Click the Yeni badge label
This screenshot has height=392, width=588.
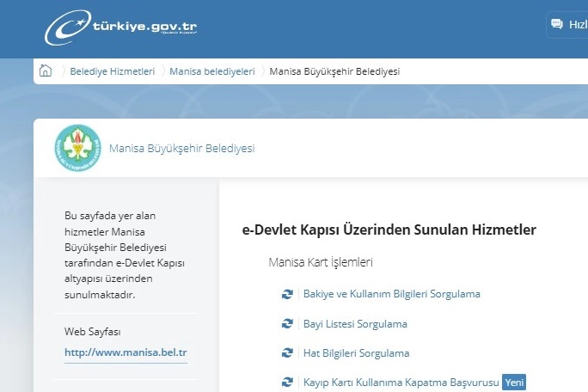[x=514, y=383]
